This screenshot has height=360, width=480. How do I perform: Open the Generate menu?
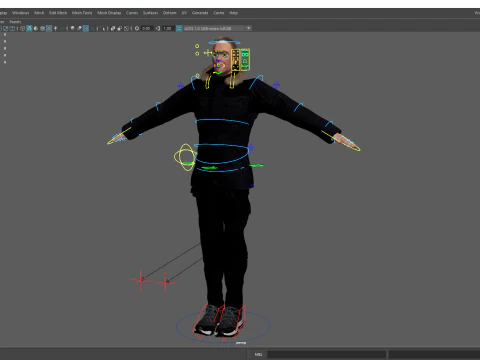[x=200, y=13]
